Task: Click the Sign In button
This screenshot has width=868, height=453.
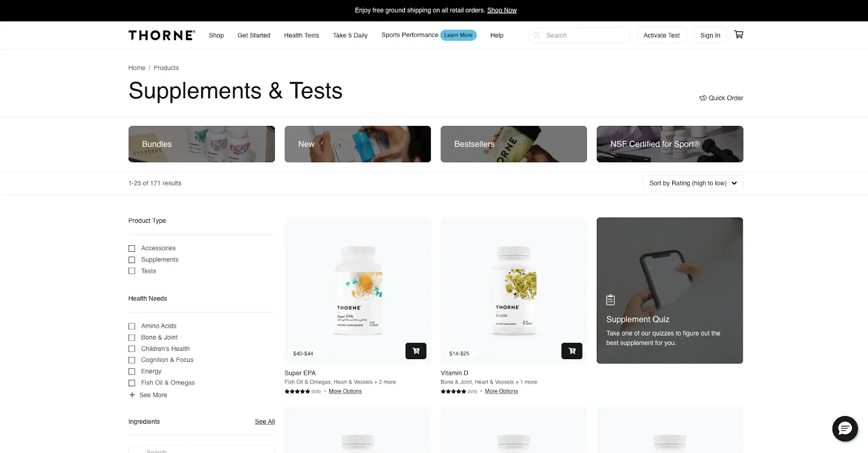Action: pos(710,35)
